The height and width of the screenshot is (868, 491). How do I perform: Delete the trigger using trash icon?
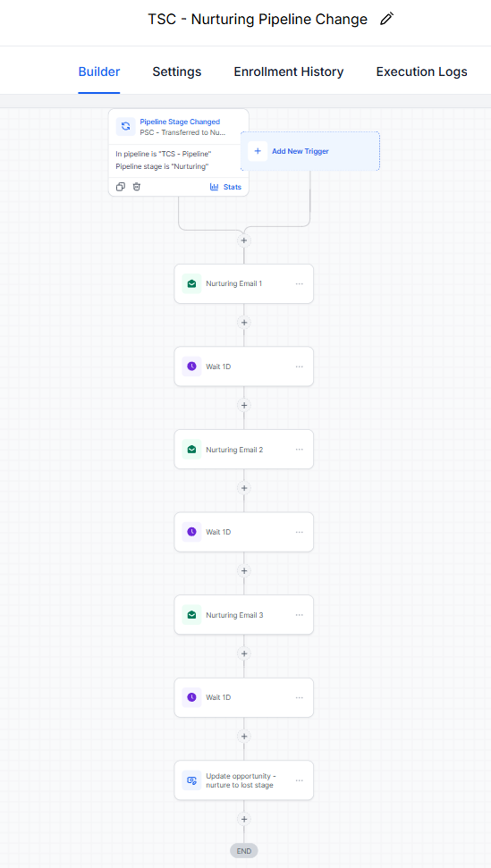137,187
